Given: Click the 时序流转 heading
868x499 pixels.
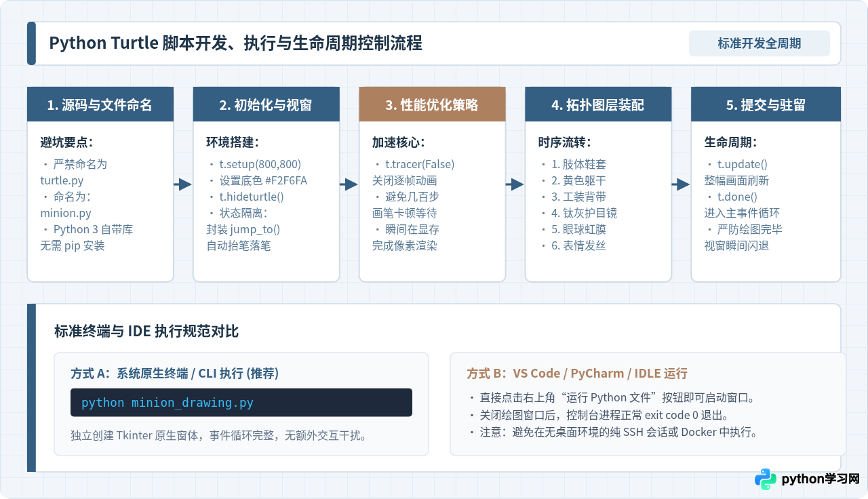Looking at the screenshot, I should point(565,142).
